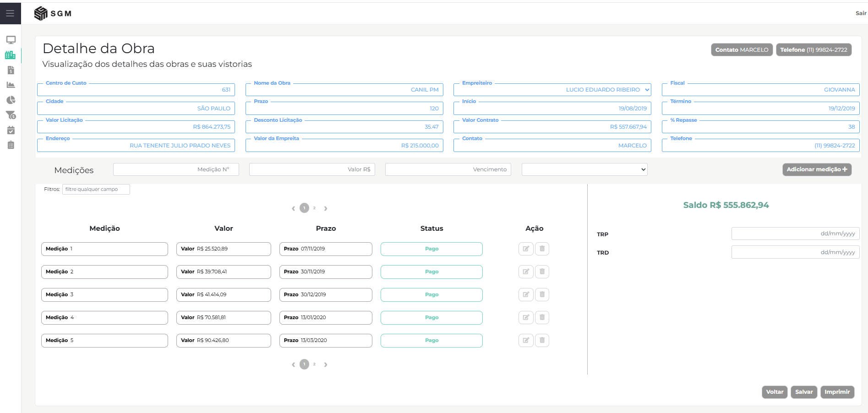Focus the TRP date field

pyautogui.click(x=795, y=234)
